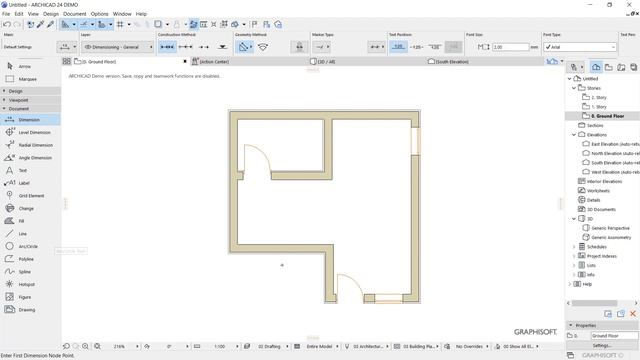Image resolution: width=640 pixels, height=360 pixels.
Task: Select 1. Story in the navigator
Action: pos(599,107)
